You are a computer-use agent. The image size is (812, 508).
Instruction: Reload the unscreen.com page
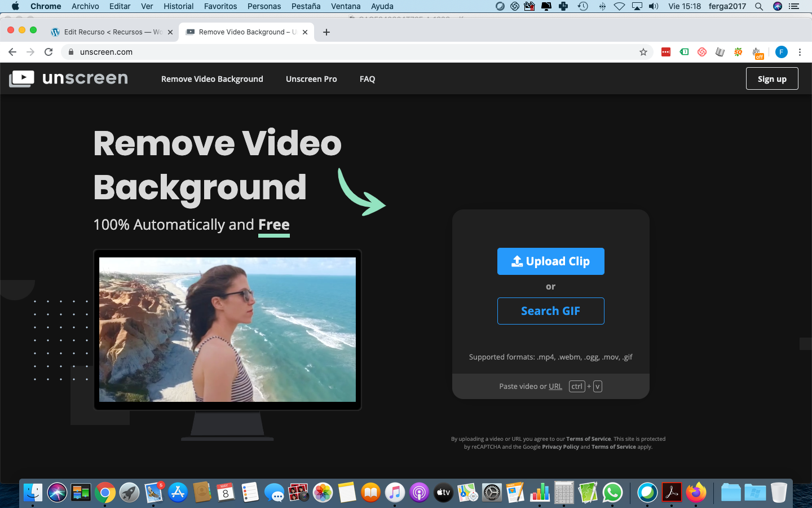48,52
